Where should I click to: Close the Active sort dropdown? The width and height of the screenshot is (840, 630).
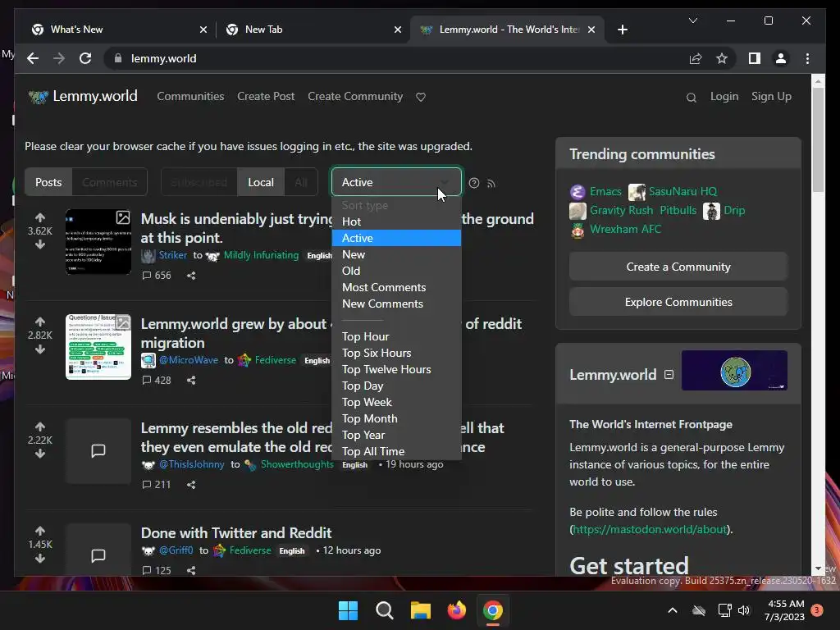396,182
